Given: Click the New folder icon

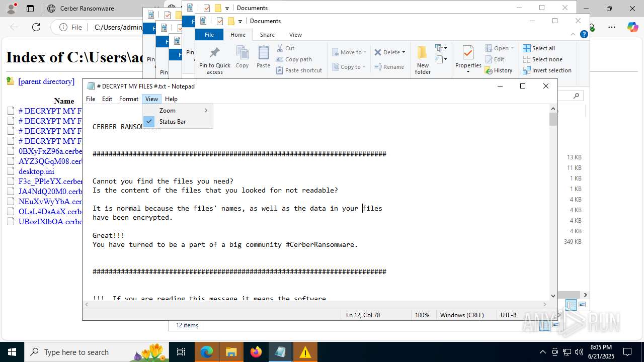Looking at the screenshot, I should coord(423,53).
